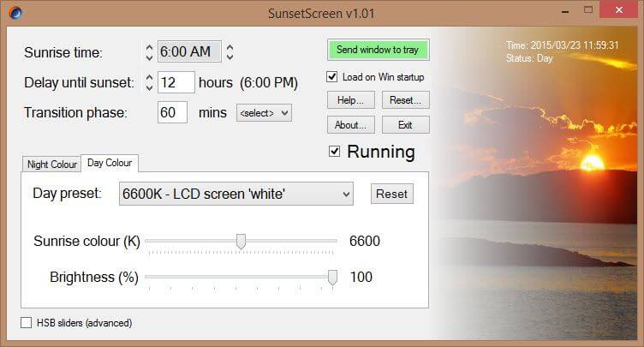The width and height of the screenshot is (644, 347).
Task: Click the (6:00 PM) sunset time text
Action: click(x=269, y=82)
